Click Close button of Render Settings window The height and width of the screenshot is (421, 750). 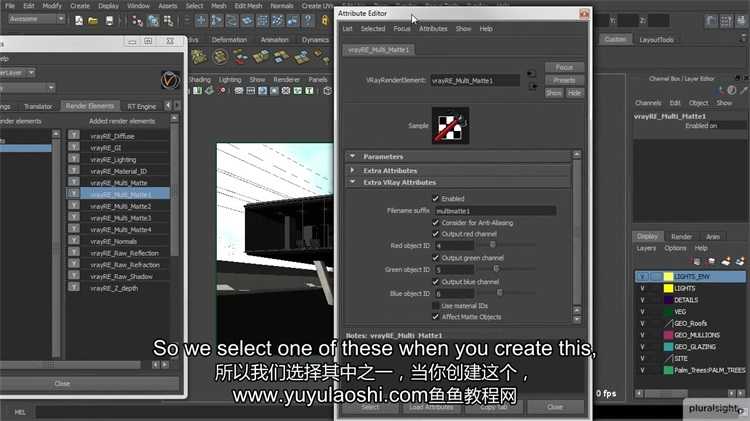pyautogui.click(x=62, y=384)
